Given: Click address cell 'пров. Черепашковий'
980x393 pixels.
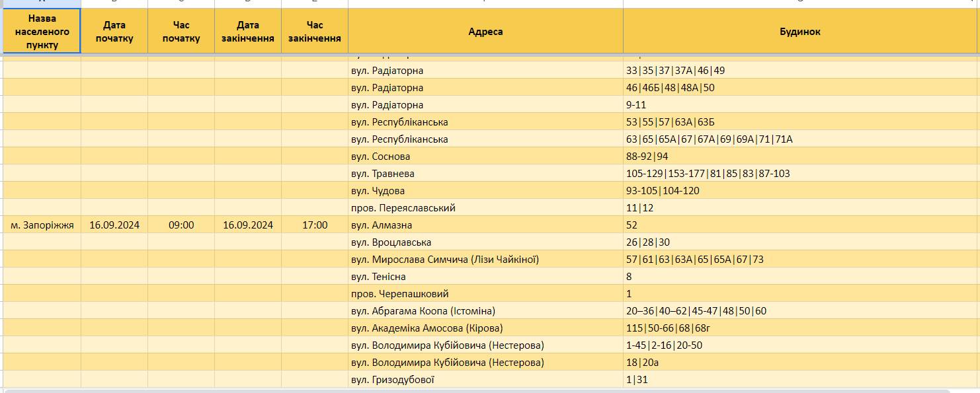Looking at the screenshot, I should tap(485, 294).
